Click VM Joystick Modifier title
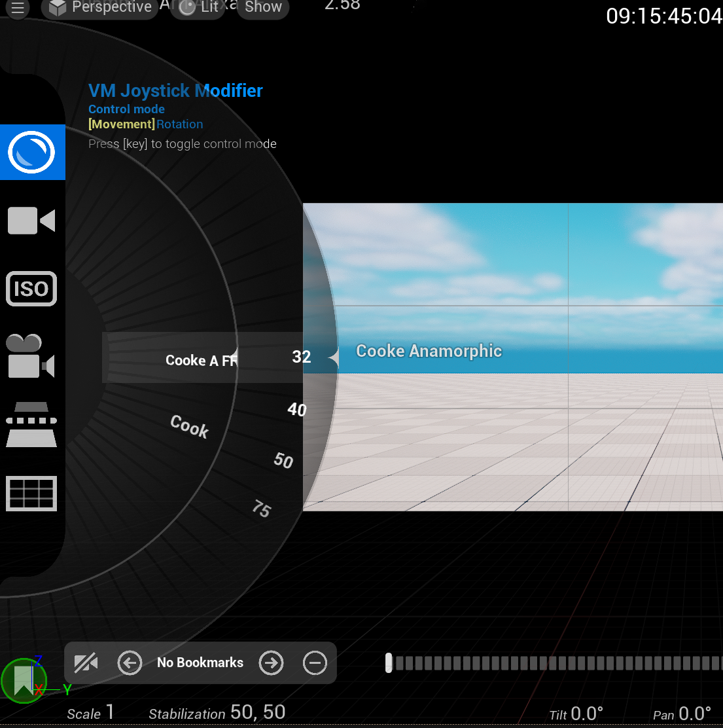723x728 pixels. [175, 90]
